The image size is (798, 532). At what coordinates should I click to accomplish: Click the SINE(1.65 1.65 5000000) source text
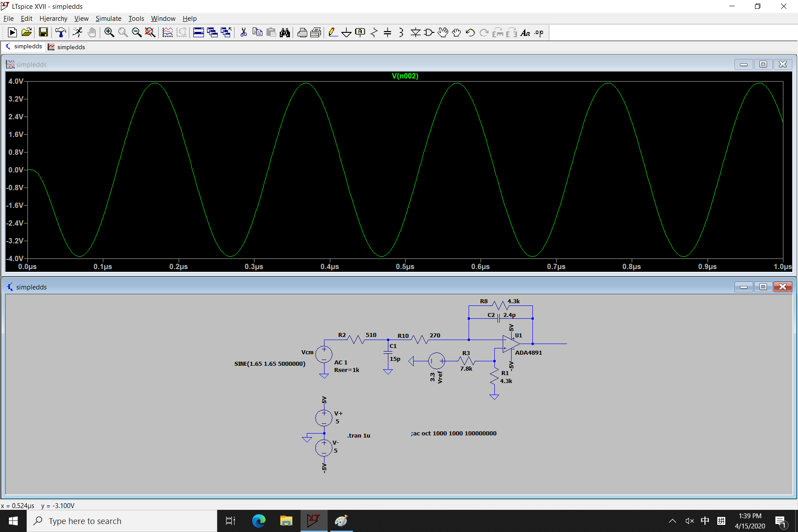[270, 364]
